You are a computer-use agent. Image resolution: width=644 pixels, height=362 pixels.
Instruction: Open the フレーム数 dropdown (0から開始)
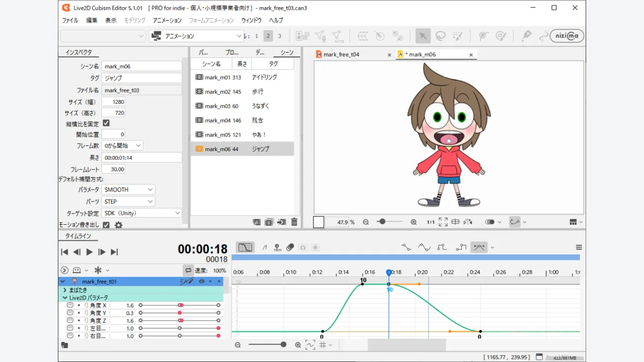click(122, 145)
